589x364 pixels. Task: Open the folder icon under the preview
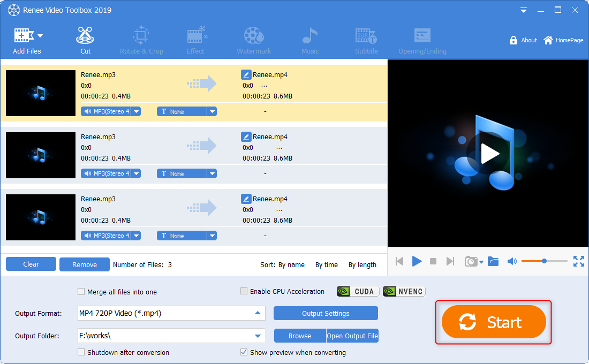(x=493, y=261)
